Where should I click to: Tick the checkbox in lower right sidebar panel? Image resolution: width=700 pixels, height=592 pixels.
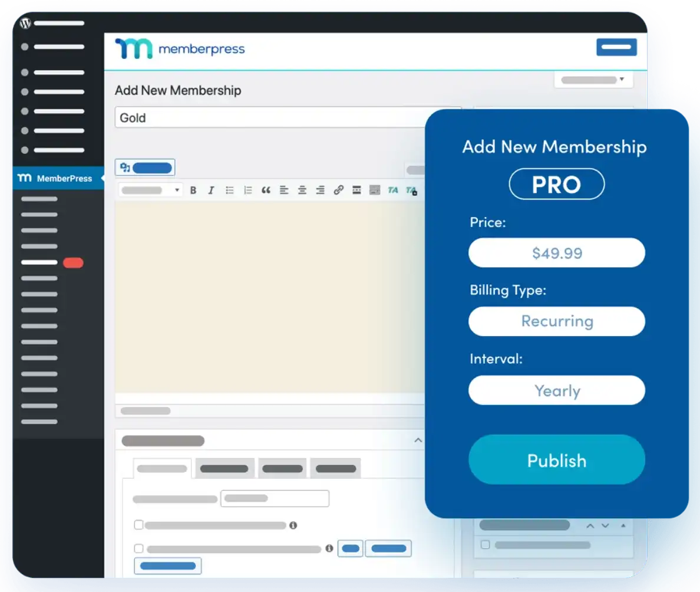[x=486, y=545]
